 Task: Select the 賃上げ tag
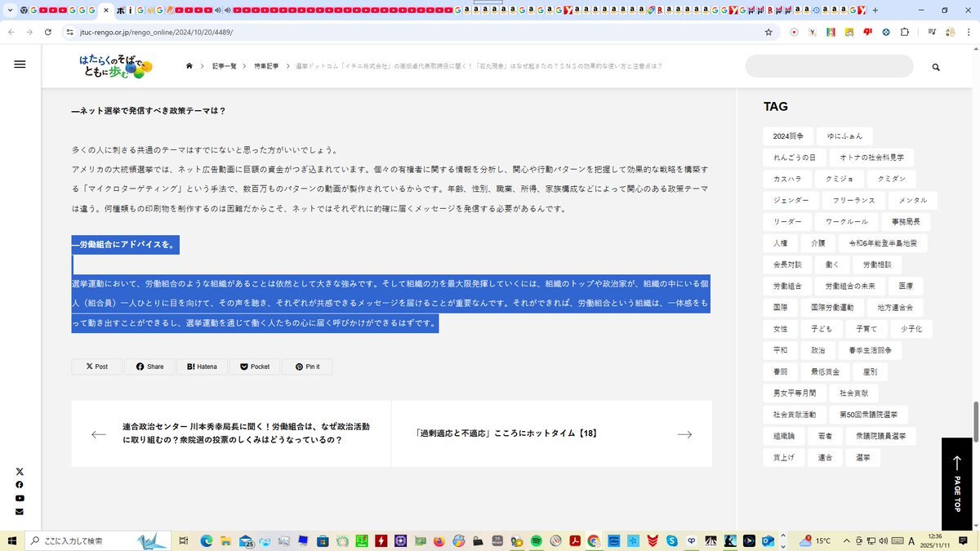783,457
